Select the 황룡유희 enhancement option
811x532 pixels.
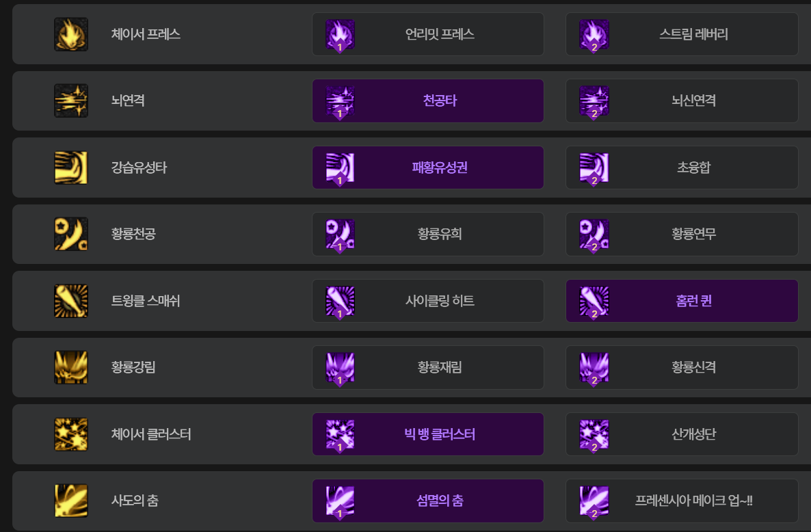coord(428,234)
